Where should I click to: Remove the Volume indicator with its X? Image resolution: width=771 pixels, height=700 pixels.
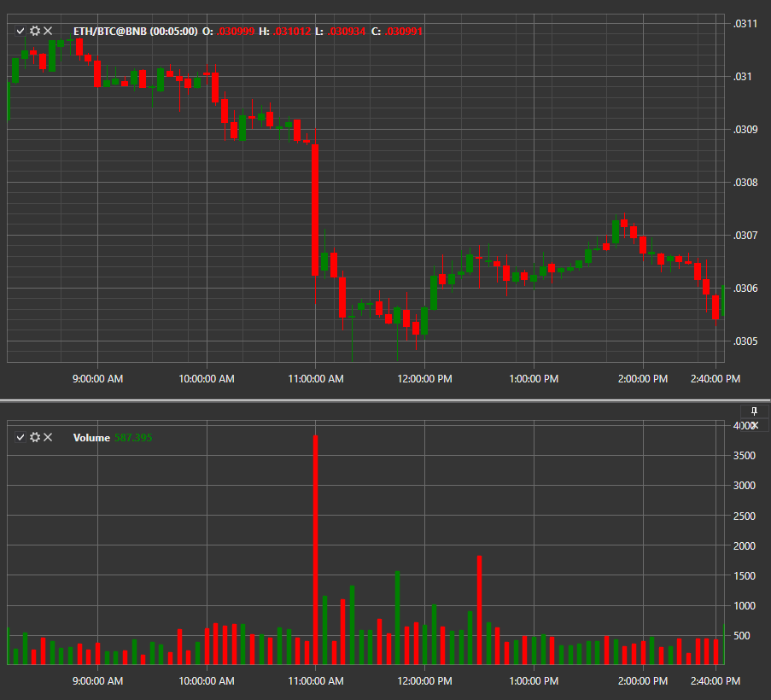click(x=48, y=437)
